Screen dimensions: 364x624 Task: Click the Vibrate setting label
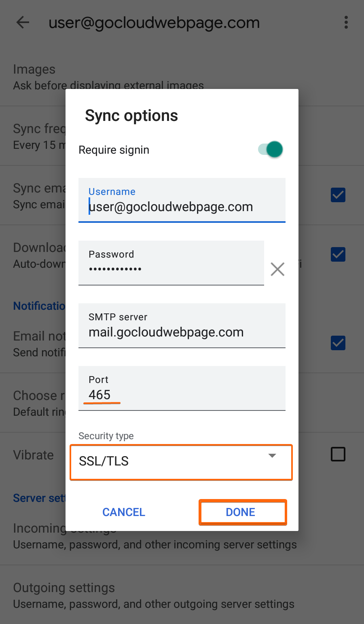tap(33, 455)
